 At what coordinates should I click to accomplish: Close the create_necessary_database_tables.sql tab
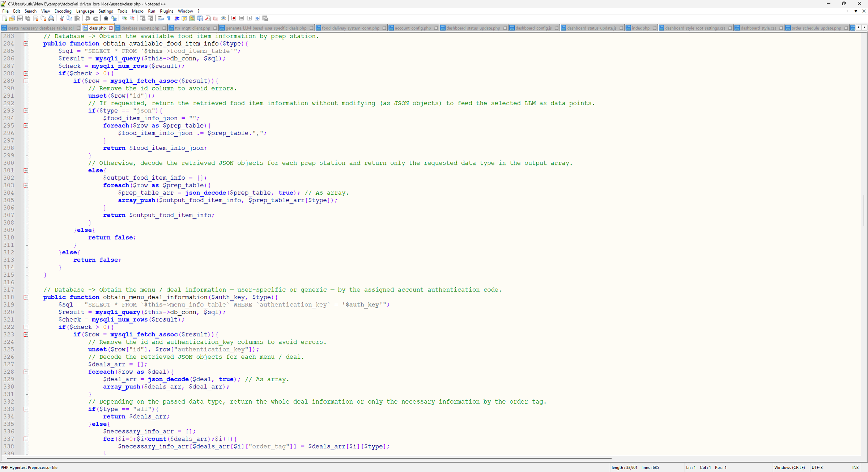point(78,28)
